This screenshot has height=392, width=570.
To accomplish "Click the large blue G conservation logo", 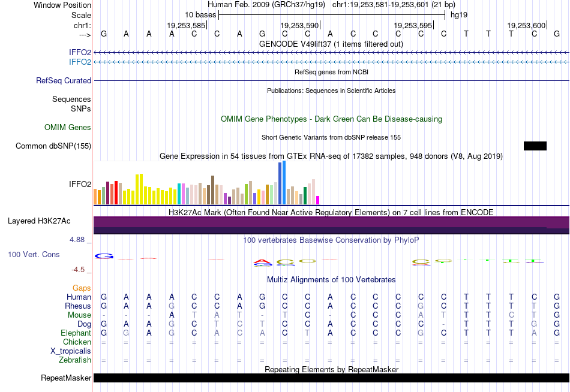I will click(x=104, y=256).
